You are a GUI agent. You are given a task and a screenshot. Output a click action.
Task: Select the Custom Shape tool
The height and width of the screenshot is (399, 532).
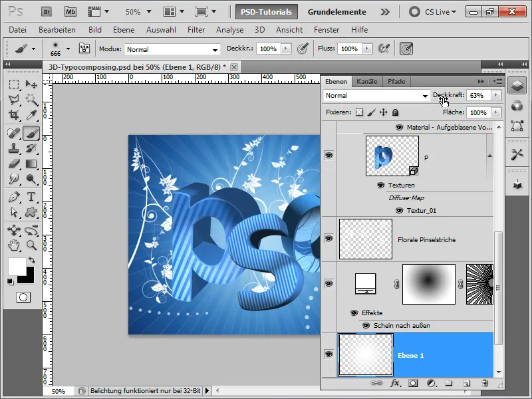pos(31,212)
